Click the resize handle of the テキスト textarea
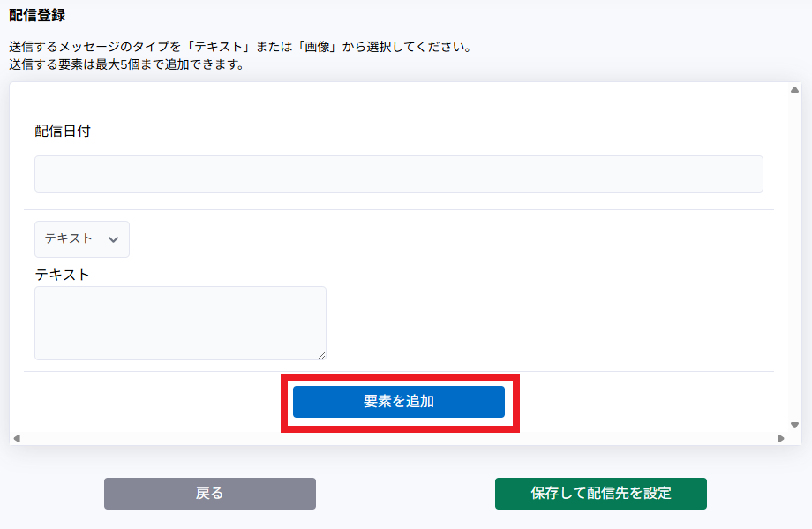Image resolution: width=812 pixels, height=529 pixels. click(321, 355)
